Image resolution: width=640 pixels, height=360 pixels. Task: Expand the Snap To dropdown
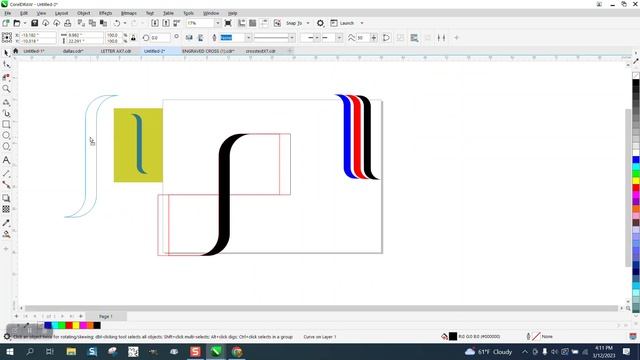[x=308, y=23]
